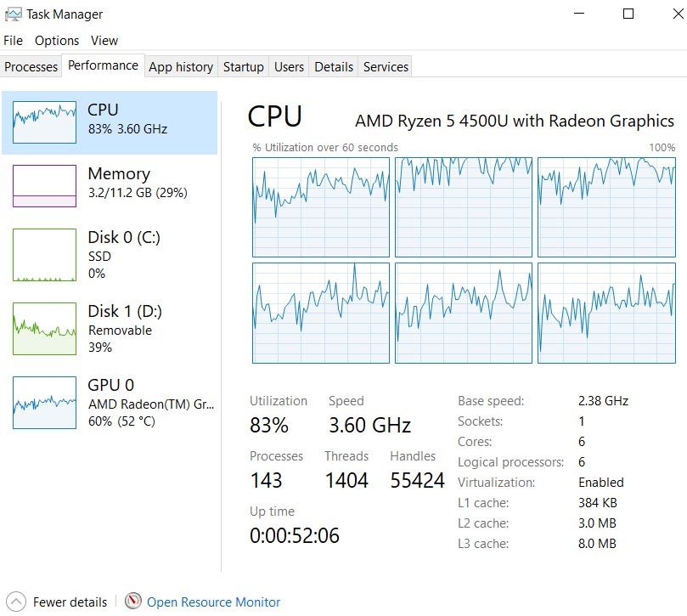
Task: Select the GPU 0 graph thumbnail
Action: coord(44,403)
